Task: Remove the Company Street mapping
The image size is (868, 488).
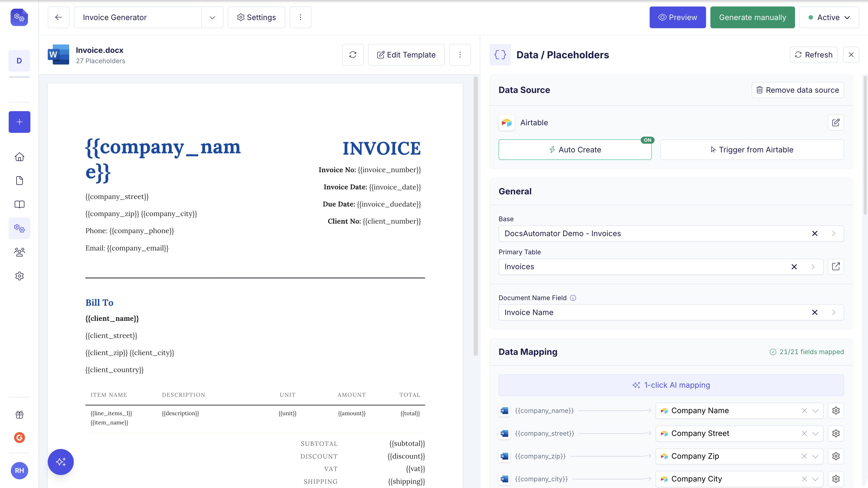Action: coord(804,434)
